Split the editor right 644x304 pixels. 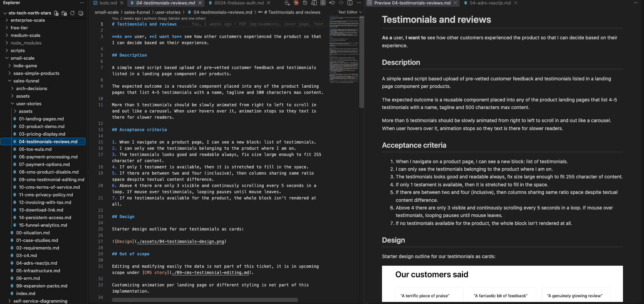350,3
